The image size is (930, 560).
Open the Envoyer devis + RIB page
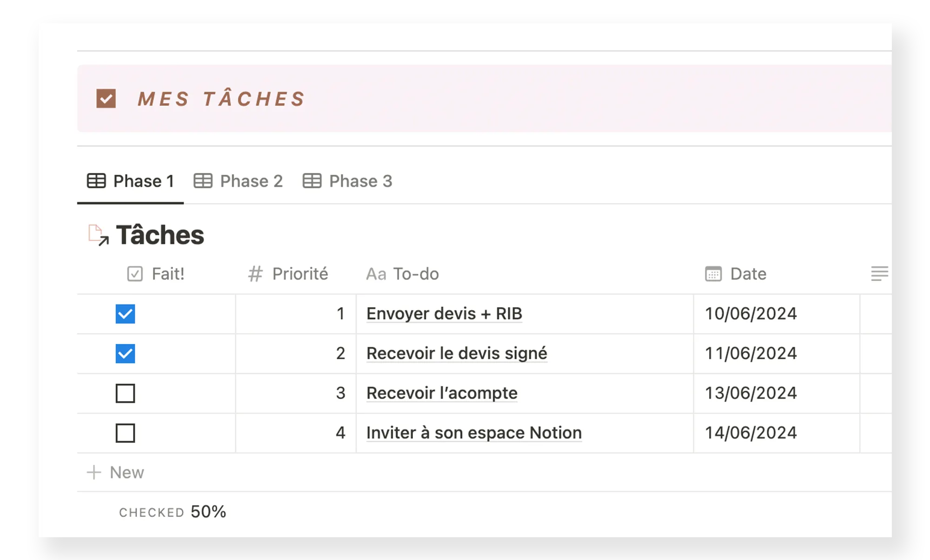pos(444,314)
